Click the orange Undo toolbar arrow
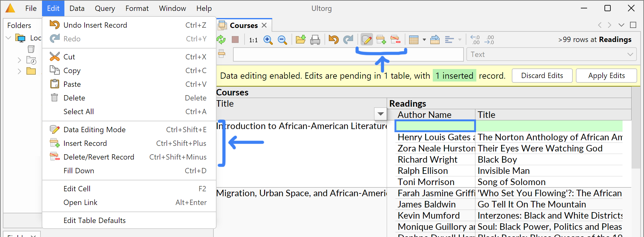The width and height of the screenshot is (644, 237). coord(334,39)
